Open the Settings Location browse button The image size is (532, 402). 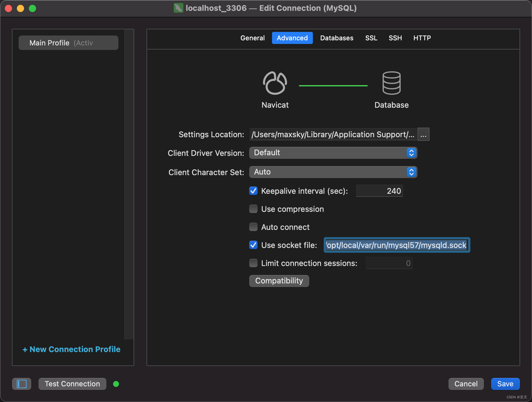click(x=423, y=134)
